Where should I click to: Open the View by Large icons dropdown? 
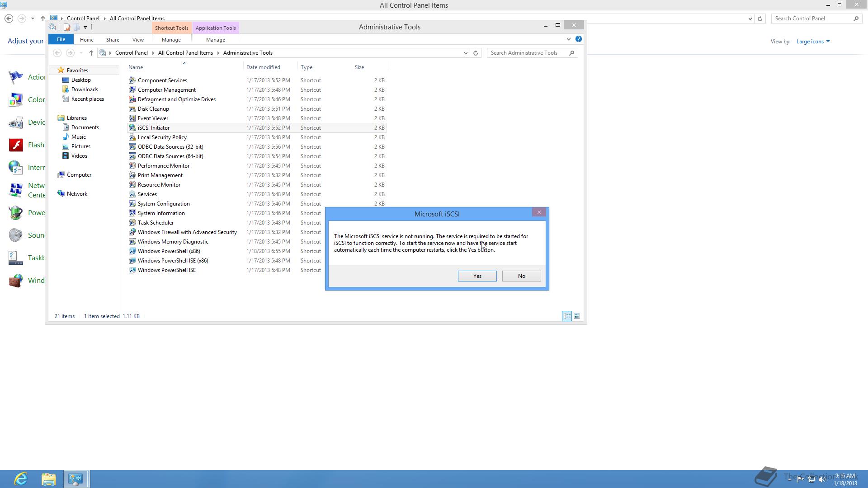pyautogui.click(x=813, y=42)
